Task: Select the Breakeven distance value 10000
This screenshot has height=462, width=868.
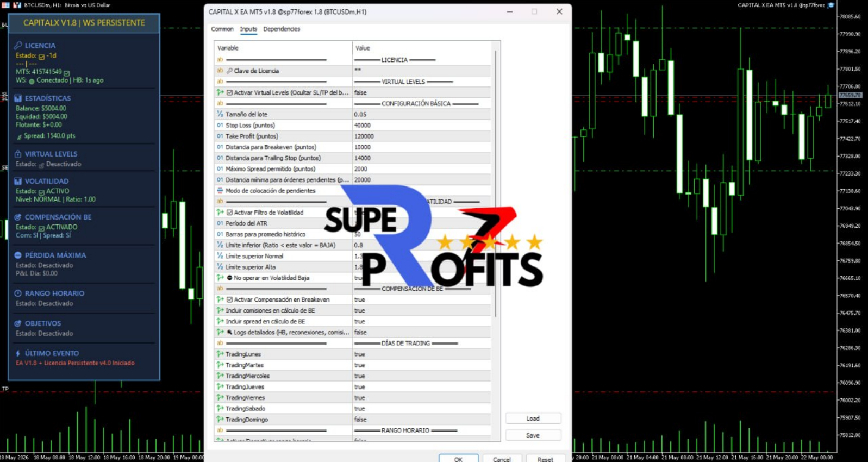Action: tap(422, 147)
